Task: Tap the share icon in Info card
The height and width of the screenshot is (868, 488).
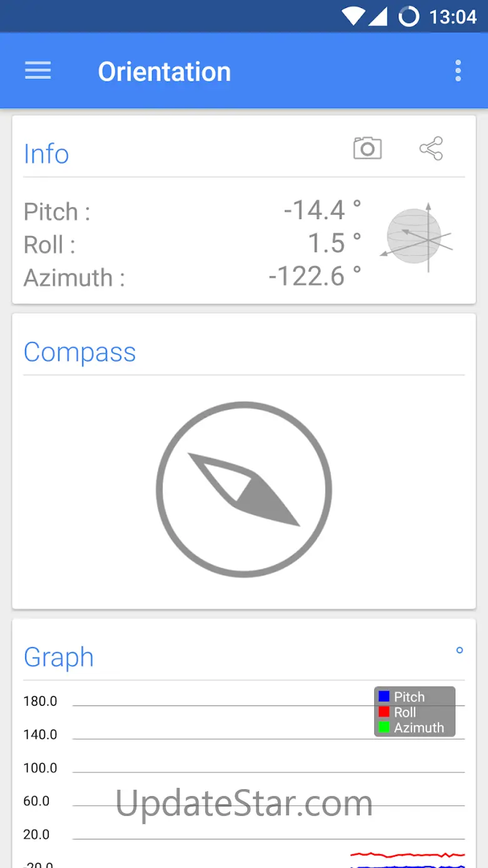Action: 431,148
